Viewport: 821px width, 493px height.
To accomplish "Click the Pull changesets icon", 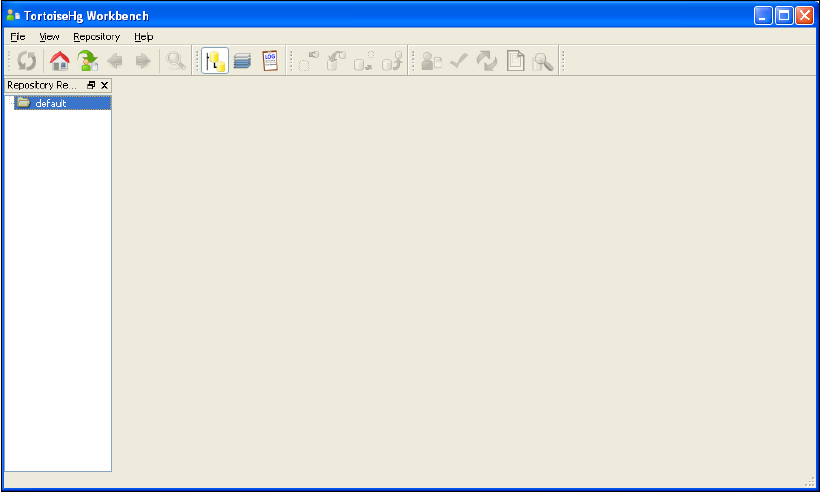I will (x=336, y=61).
